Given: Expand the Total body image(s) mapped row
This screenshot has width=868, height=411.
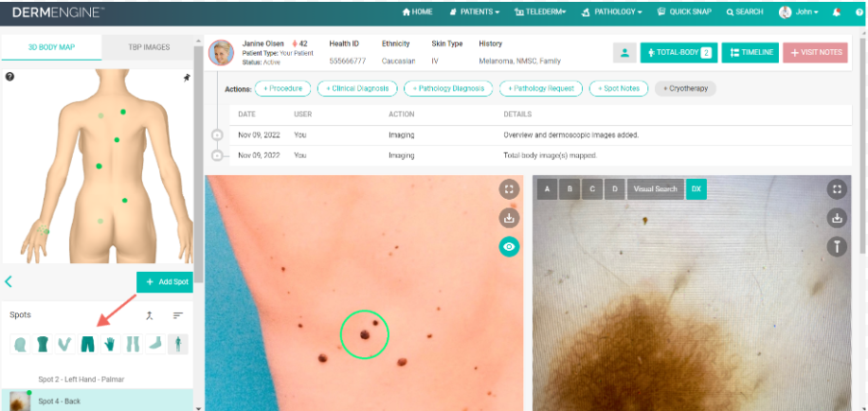Looking at the screenshot, I should pos(216,156).
